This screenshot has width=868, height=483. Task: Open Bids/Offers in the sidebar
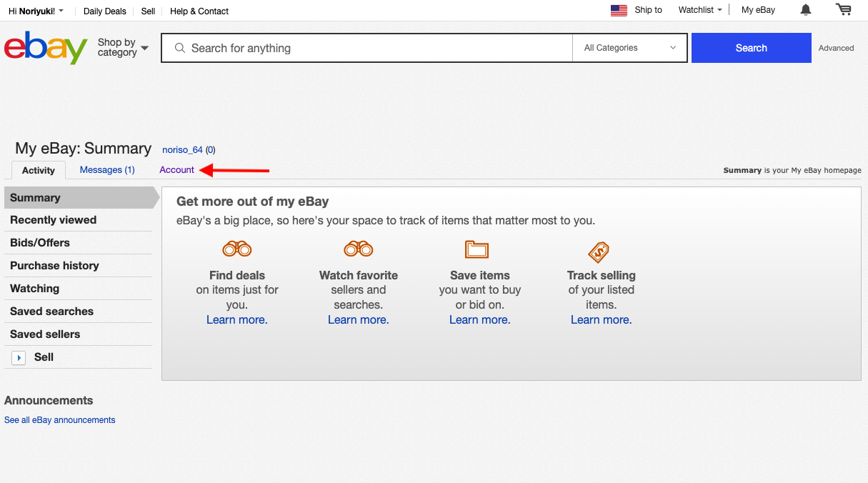(78, 243)
